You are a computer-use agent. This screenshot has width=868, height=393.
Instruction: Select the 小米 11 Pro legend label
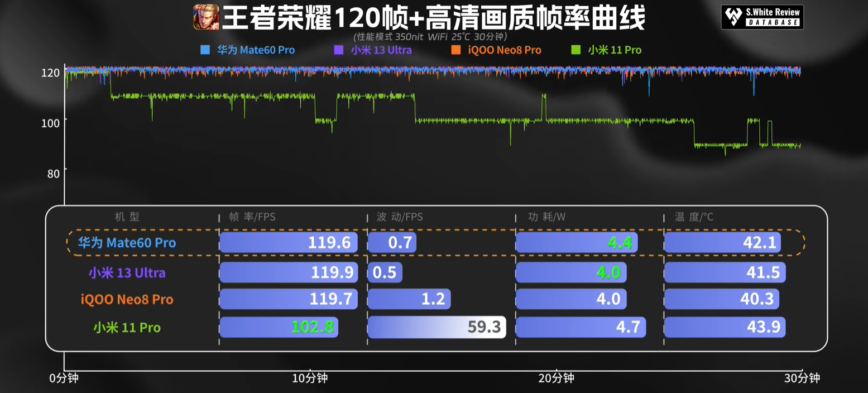pyautogui.click(x=615, y=50)
